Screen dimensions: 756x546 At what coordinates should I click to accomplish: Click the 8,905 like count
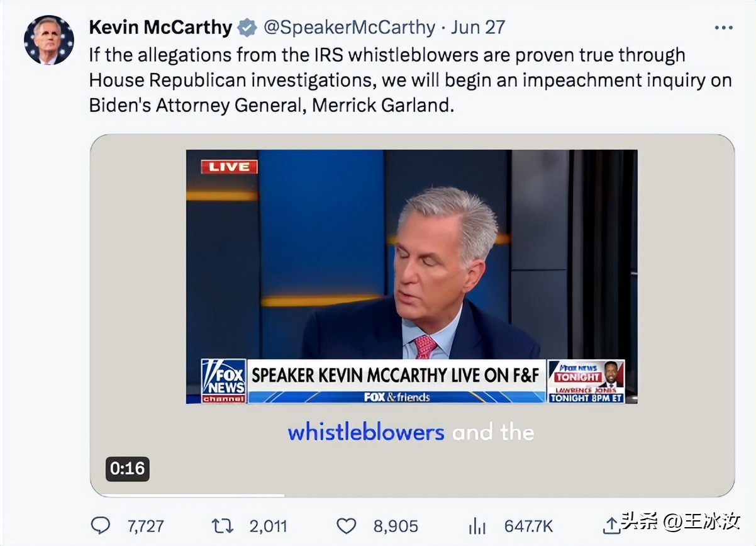coord(395,525)
